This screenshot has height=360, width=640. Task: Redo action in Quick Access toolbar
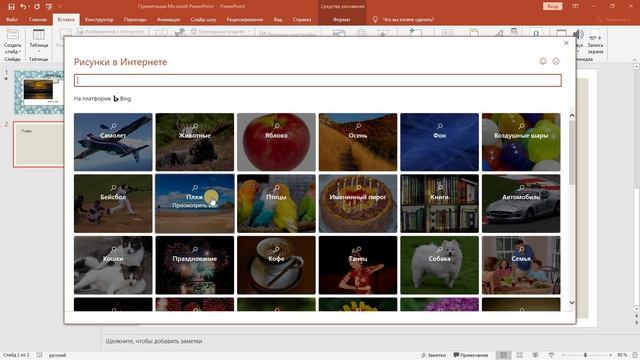(x=37, y=7)
